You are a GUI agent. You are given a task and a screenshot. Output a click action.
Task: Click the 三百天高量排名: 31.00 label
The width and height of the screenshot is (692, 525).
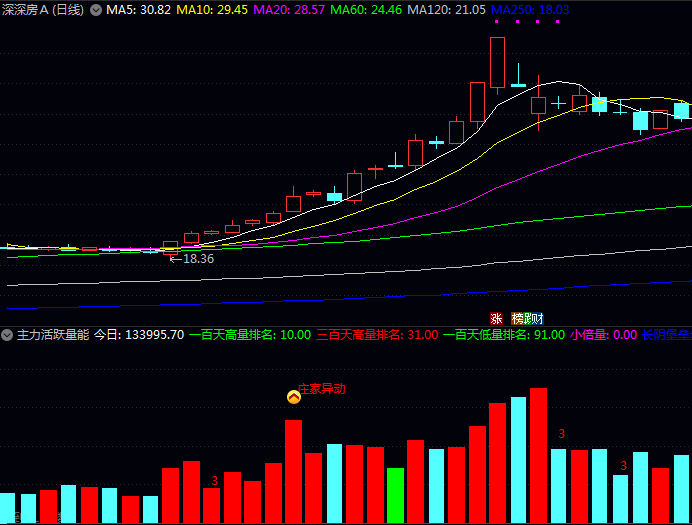coord(378,335)
